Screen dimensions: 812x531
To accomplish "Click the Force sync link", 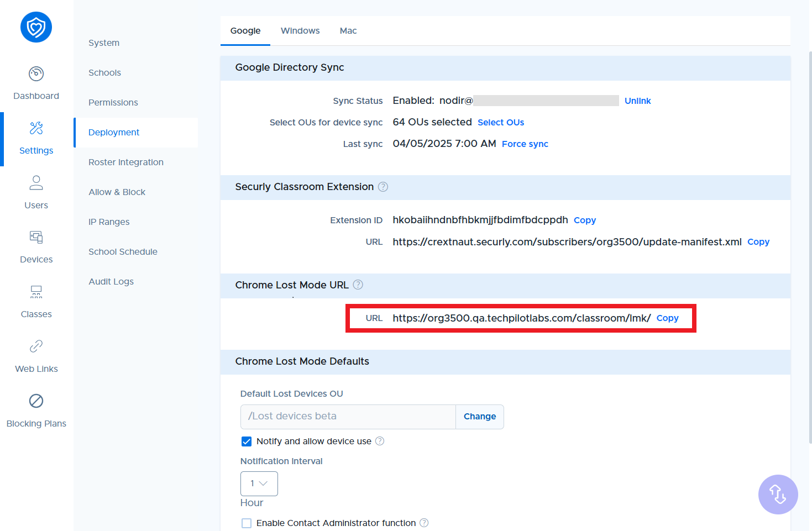I will [525, 144].
